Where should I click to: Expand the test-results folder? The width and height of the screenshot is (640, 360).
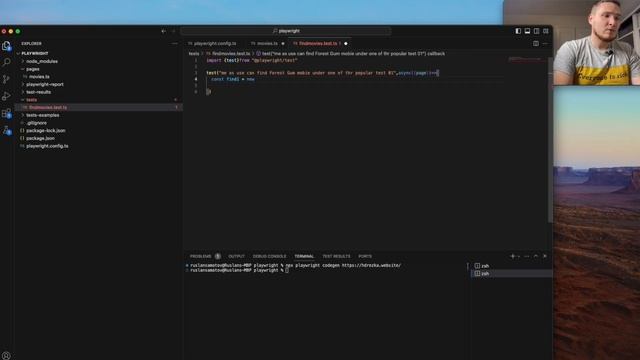tap(38, 92)
